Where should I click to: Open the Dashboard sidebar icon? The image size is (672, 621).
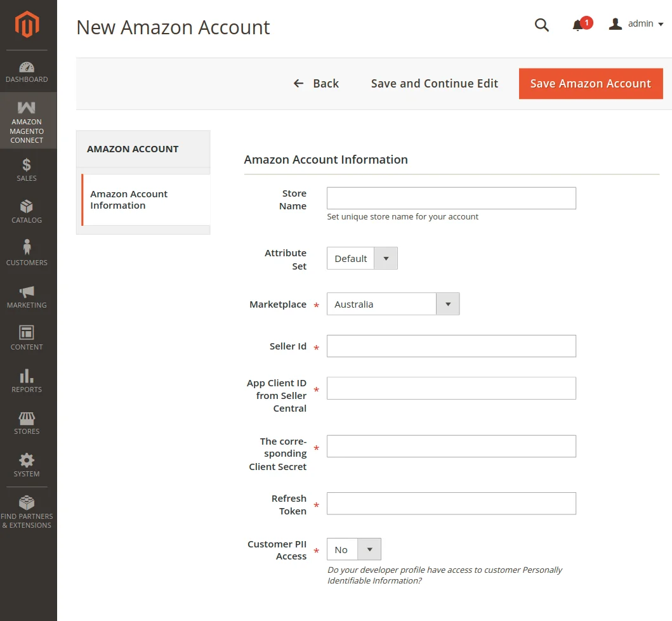(27, 72)
